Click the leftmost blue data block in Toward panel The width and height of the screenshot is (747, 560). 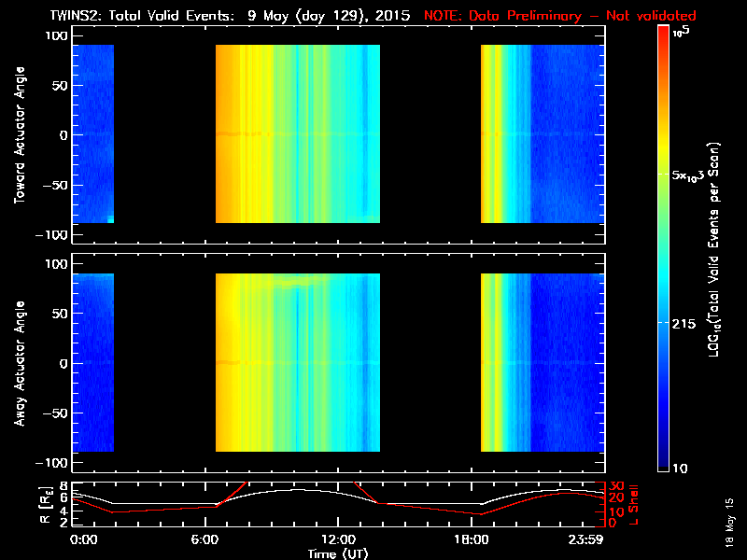(92, 133)
